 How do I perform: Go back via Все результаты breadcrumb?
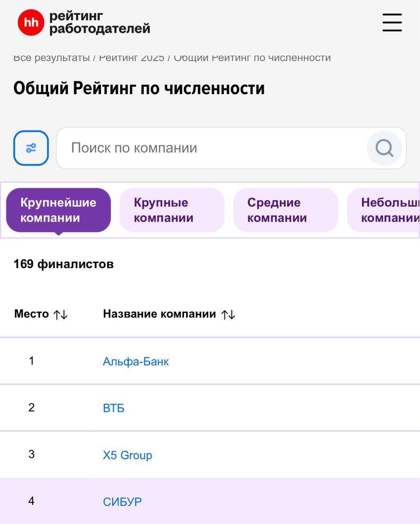point(52,57)
